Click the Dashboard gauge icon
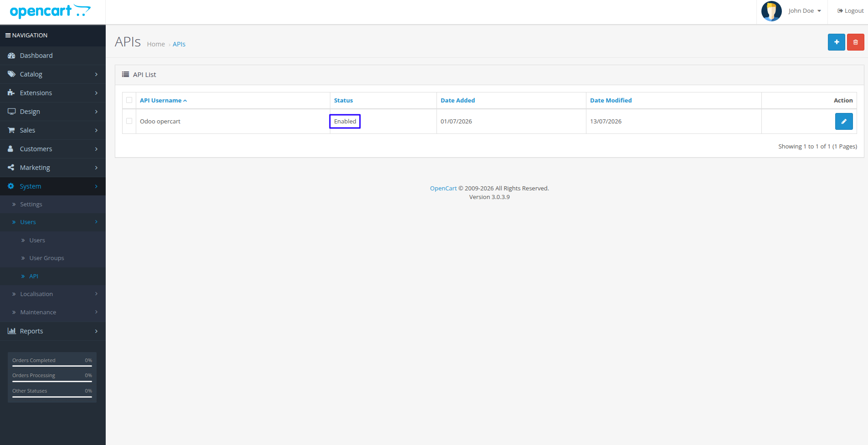Viewport: 868px width, 445px height. [11, 56]
